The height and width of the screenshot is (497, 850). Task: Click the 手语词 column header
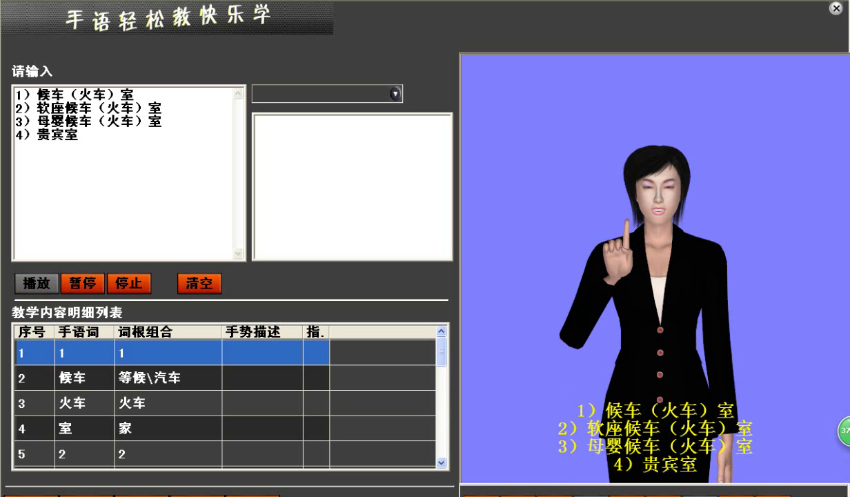click(x=84, y=332)
